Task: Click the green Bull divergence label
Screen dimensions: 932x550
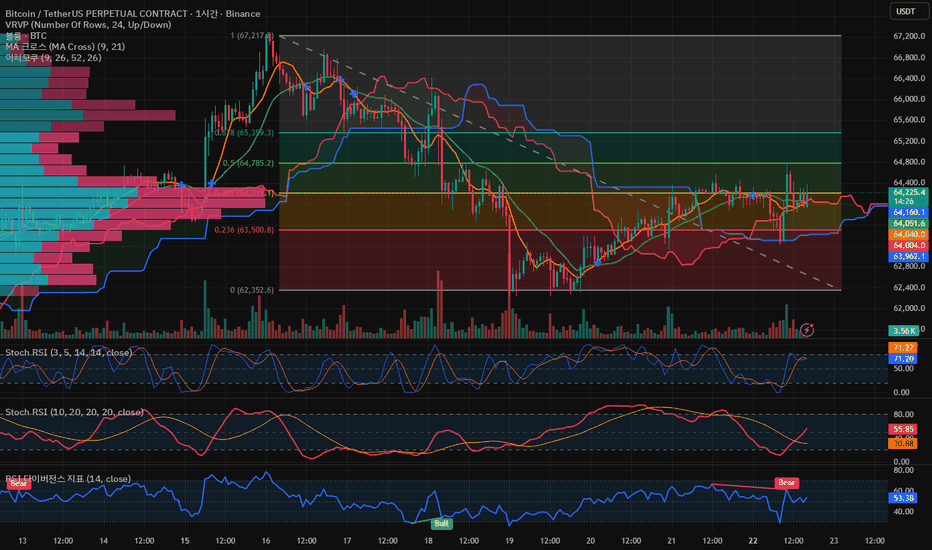Action: 442,523
